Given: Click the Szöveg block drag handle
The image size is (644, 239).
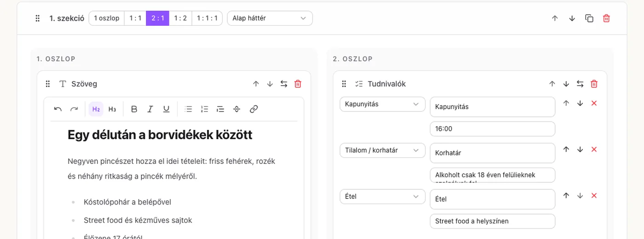Looking at the screenshot, I should [x=48, y=84].
